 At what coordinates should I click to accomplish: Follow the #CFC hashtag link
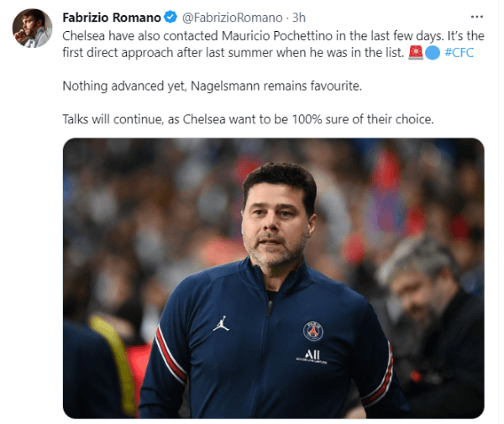[459, 54]
